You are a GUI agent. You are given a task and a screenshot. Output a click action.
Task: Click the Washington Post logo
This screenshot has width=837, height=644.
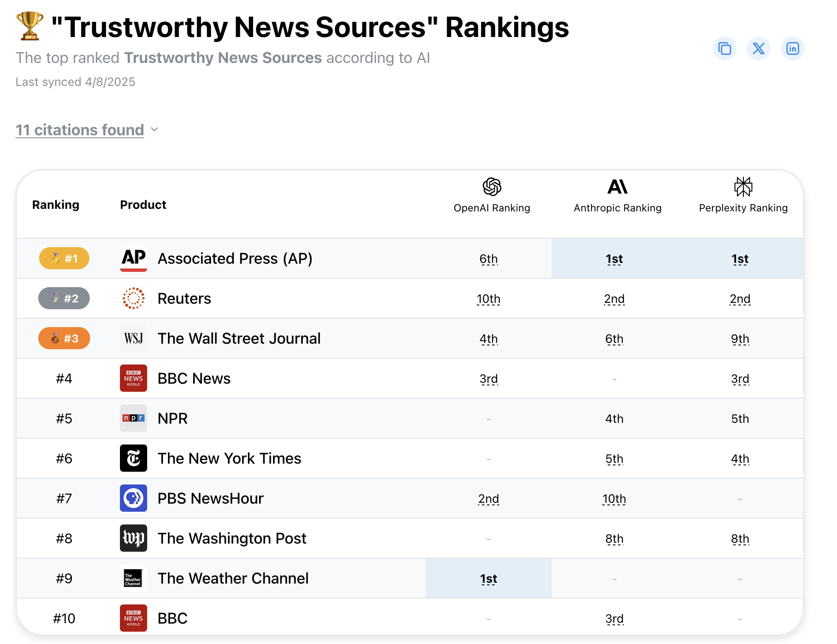click(134, 538)
